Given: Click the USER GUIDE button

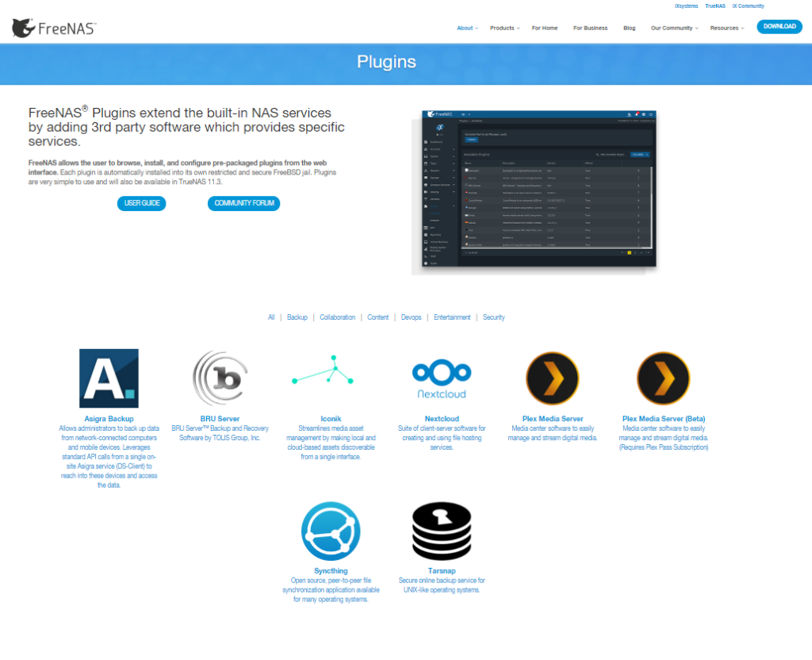Looking at the screenshot, I should 142,204.
